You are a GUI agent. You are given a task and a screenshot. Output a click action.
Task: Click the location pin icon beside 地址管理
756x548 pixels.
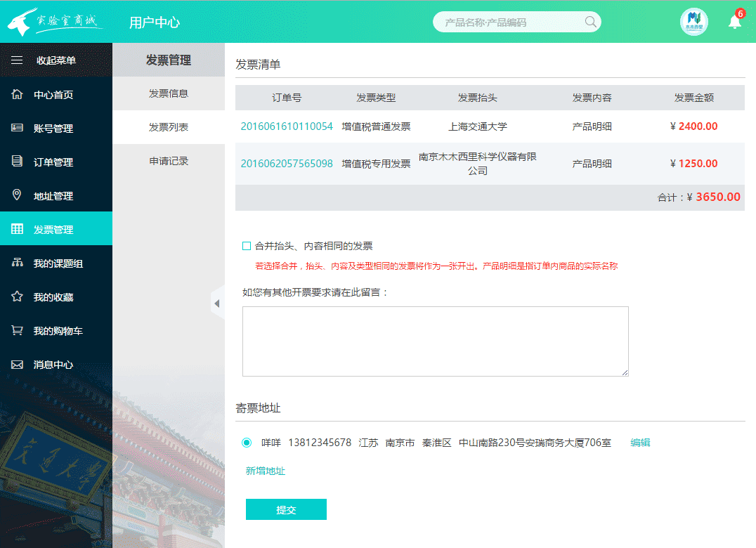[17, 195]
